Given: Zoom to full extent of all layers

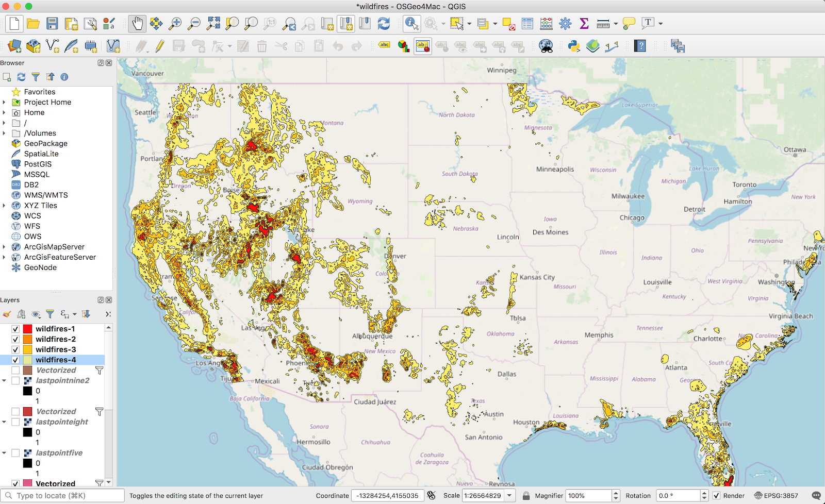Looking at the screenshot, I should point(213,24).
